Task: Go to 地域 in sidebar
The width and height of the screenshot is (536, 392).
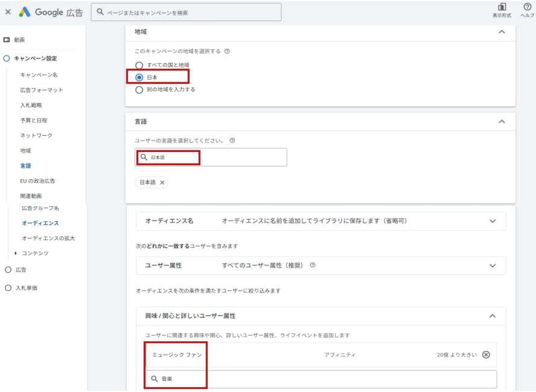Action: [25, 151]
